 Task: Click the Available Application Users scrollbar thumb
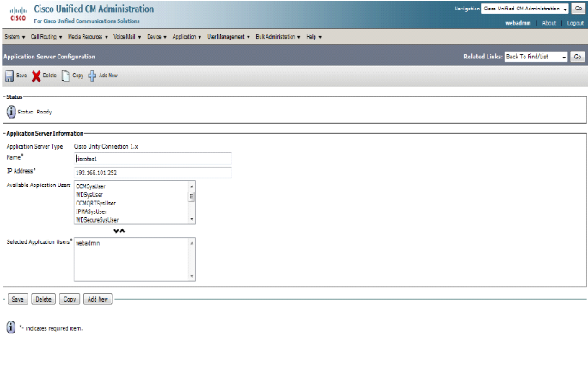[x=192, y=197]
